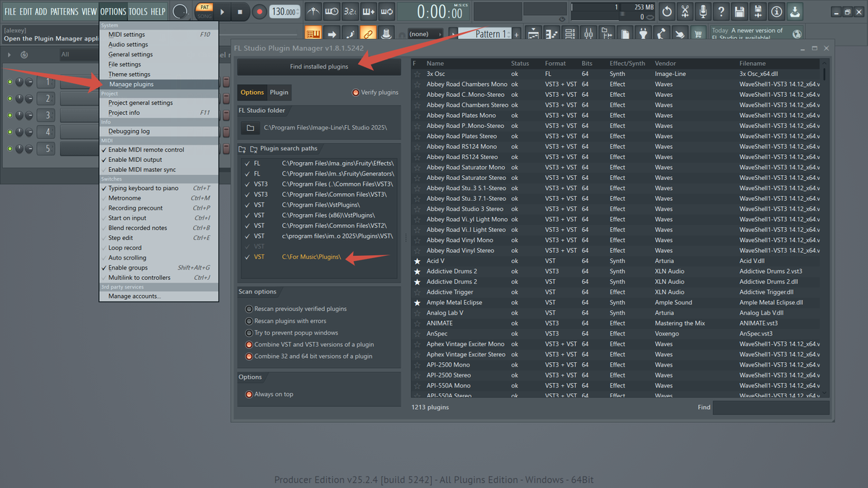Click the audio editor scissors icon
This screenshot has height=488, width=868.
pyautogui.click(x=685, y=12)
